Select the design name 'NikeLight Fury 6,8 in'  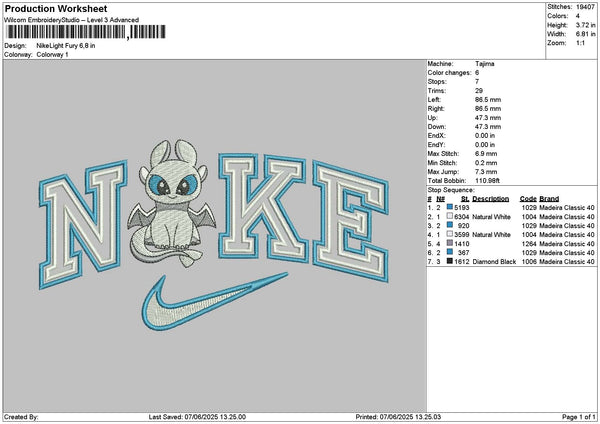[x=66, y=46]
